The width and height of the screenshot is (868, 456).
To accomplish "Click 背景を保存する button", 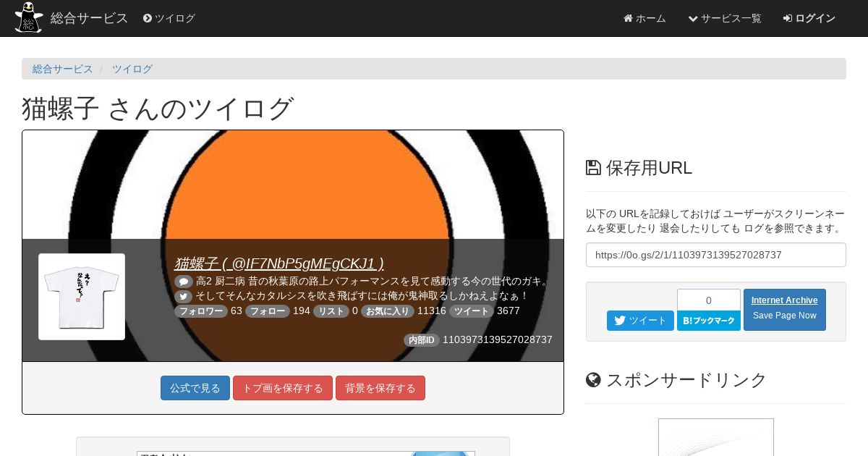I will [x=380, y=388].
